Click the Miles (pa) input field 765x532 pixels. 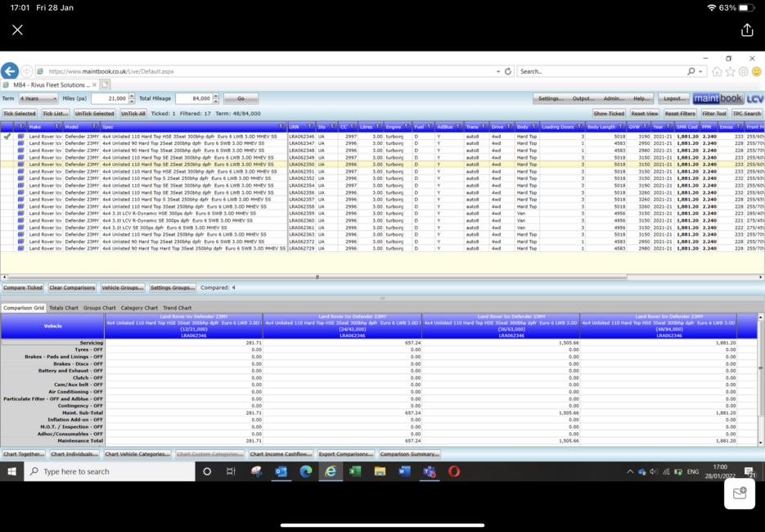[x=110, y=98]
